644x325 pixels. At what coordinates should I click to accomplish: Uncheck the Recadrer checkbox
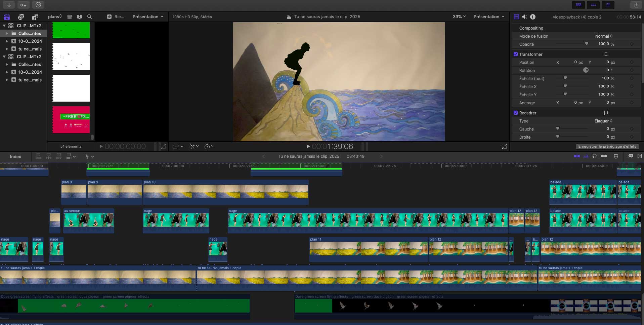(x=516, y=113)
